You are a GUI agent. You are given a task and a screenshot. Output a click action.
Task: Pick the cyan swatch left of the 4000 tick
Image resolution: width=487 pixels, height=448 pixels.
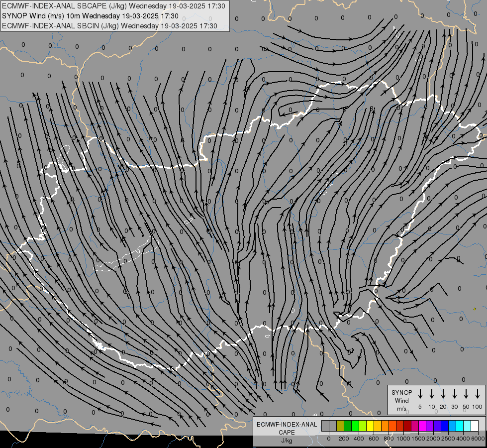click(460, 426)
